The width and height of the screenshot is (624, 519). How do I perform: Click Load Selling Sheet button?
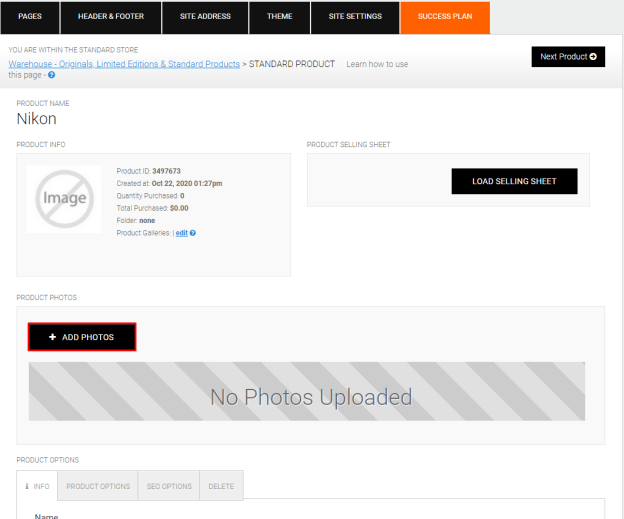[x=514, y=181]
